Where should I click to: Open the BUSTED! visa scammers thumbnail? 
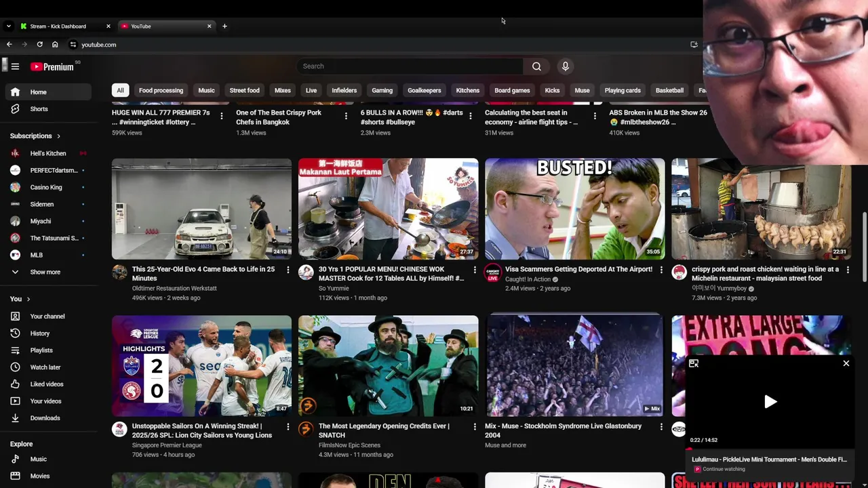point(575,209)
